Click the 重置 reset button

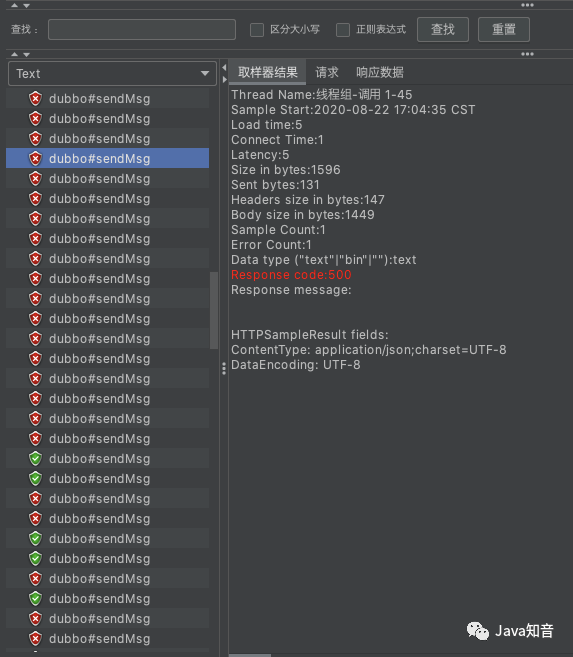(504, 29)
